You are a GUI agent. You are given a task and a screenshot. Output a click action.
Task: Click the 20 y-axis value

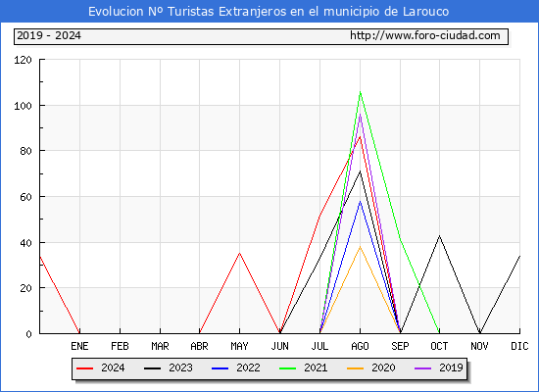(x=25, y=288)
